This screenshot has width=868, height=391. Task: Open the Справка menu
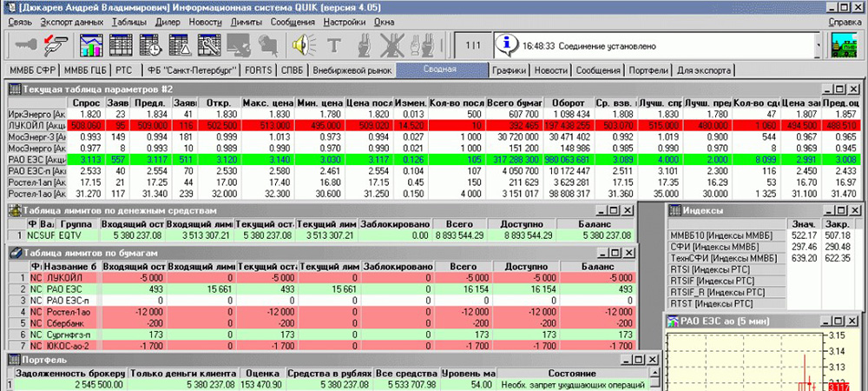[x=845, y=22]
